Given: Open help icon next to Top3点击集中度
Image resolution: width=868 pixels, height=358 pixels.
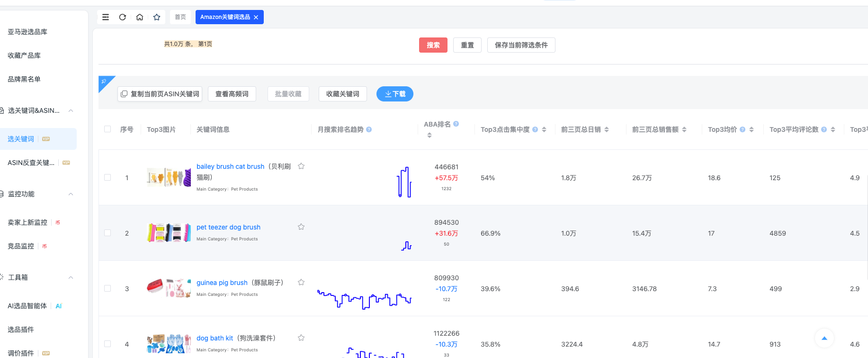Looking at the screenshot, I should click(535, 129).
